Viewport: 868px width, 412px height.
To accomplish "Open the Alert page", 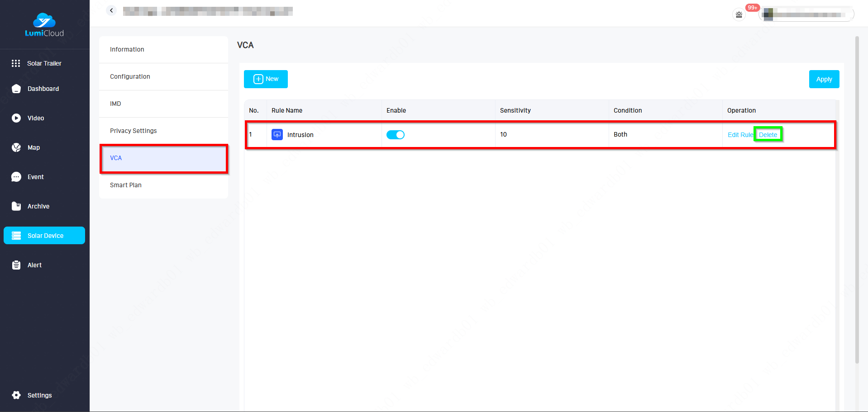I will point(34,265).
